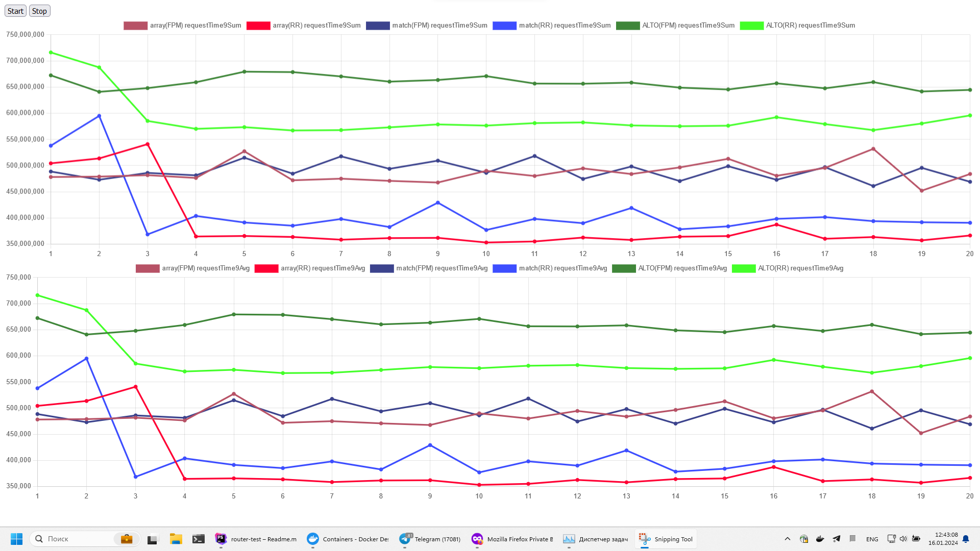Open Docker Desktop Containers taskbar item

click(x=348, y=539)
